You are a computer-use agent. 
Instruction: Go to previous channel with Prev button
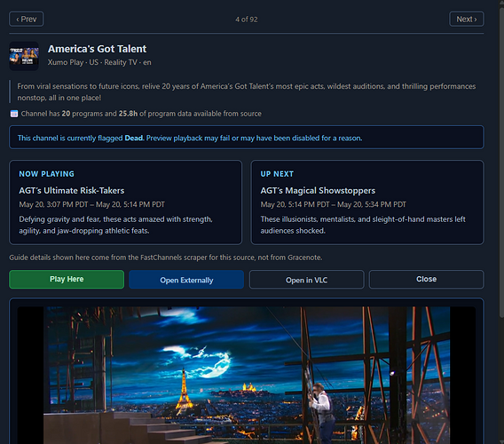[27, 20]
